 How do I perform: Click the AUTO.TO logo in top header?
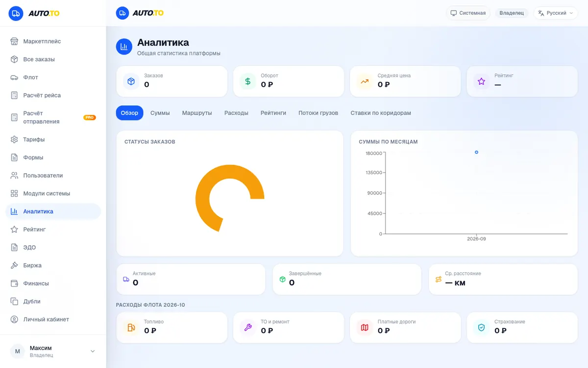point(140,13)
